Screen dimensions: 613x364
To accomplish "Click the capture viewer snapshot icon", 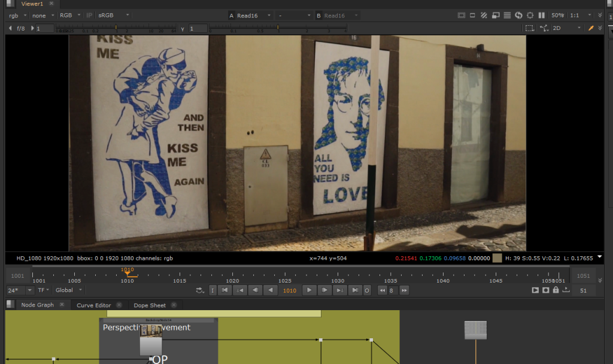I will 546,290.
